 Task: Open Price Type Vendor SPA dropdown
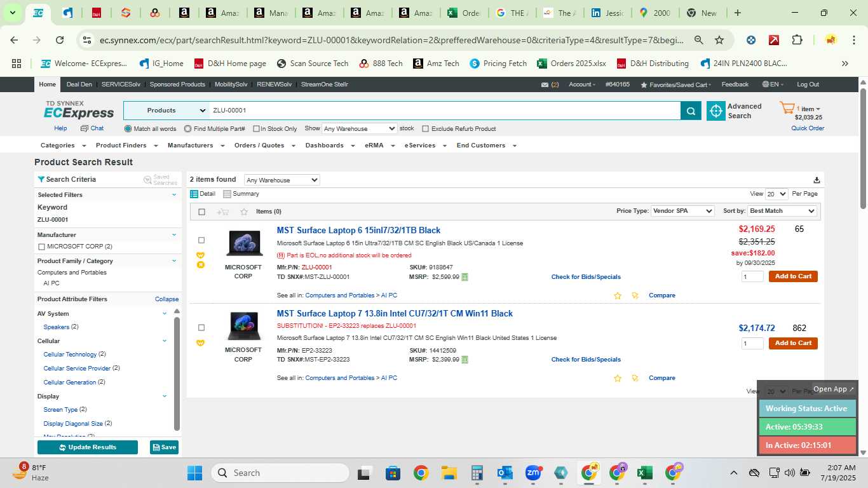pyautogui.click(x=682, y=211)
